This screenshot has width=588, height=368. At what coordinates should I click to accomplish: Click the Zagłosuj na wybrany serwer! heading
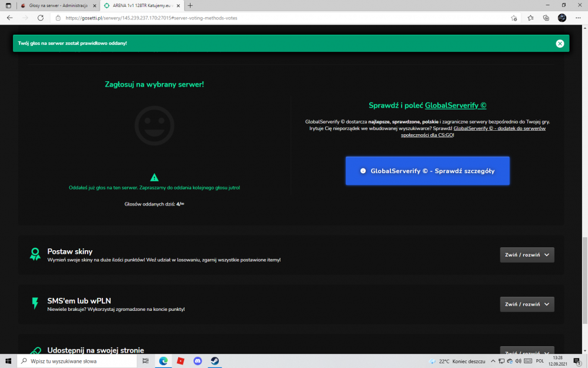pyautogui.click(x=154, y=84)
